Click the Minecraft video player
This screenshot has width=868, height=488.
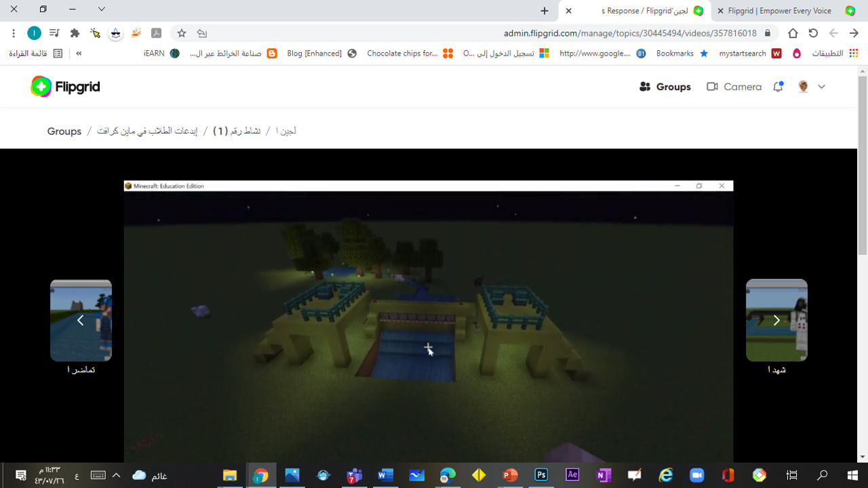429,321
